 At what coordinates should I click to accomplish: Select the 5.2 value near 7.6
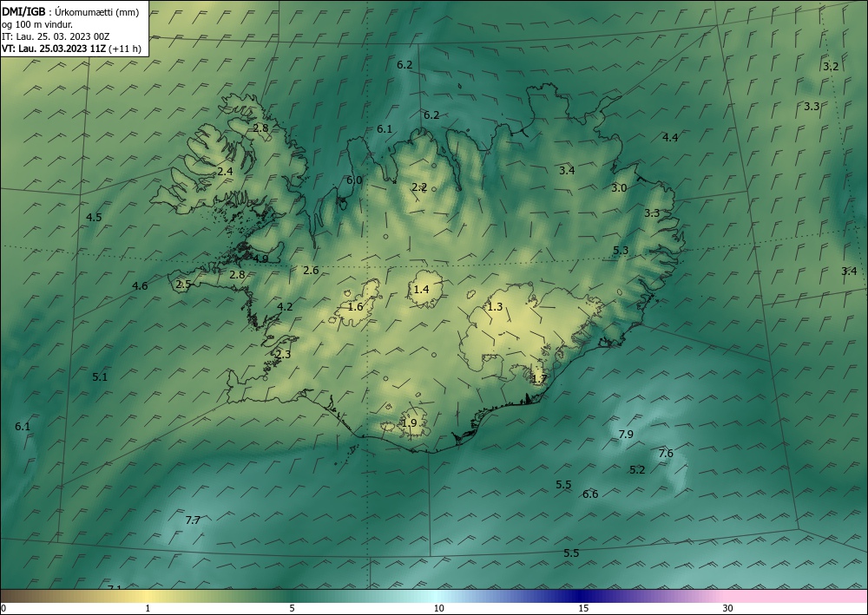tap(638, 470)
